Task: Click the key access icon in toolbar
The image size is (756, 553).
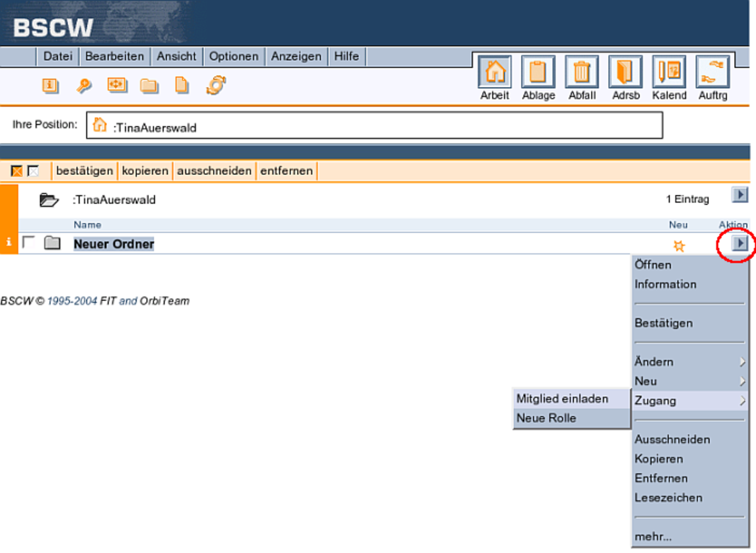Action: tap(83, 85)
